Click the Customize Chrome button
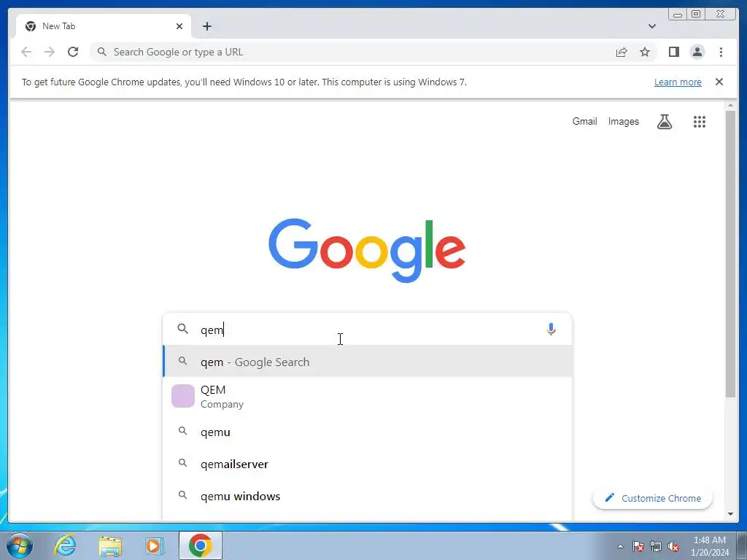The width and height of the screenshot is (747, 560). pos(653,498)
